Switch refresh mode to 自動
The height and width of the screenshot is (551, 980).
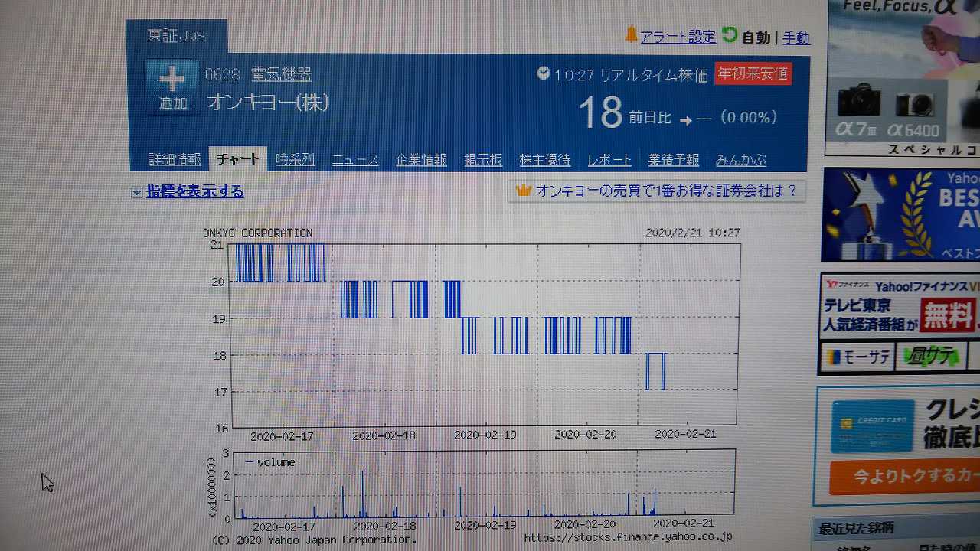(x=756, y=37)
